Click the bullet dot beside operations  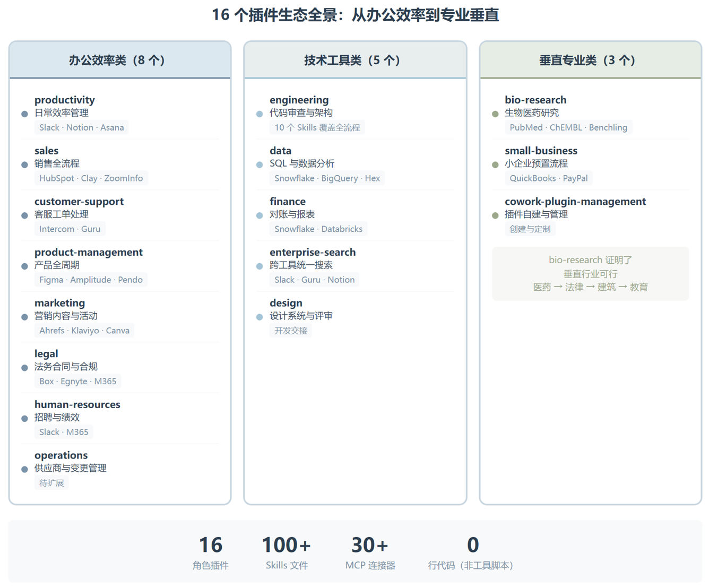point(24,470)
